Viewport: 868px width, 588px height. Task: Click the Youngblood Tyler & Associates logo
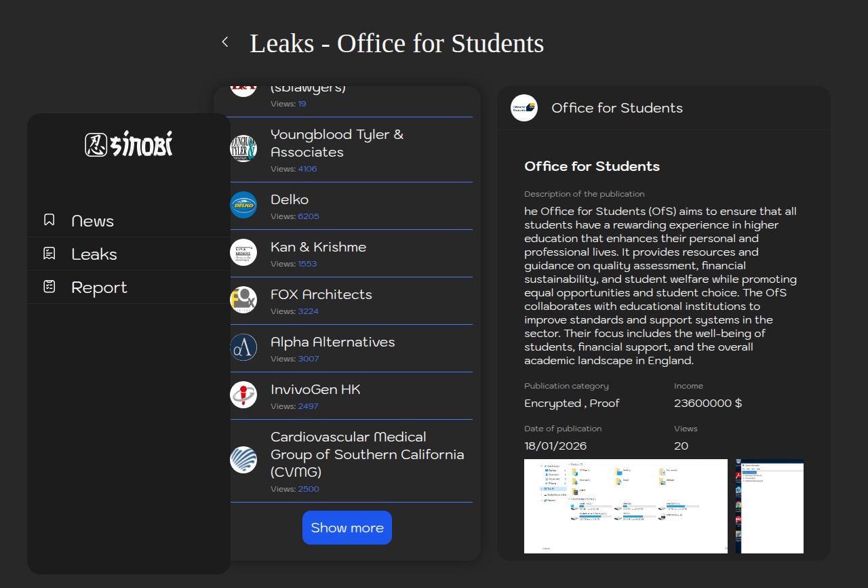[x=243, y=149]
